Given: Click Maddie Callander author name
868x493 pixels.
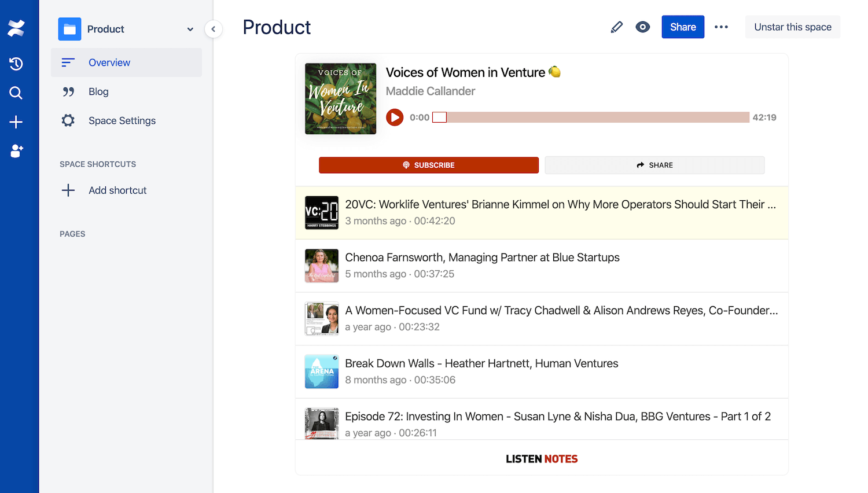Looking at the screenshot, I should point(431,91).
